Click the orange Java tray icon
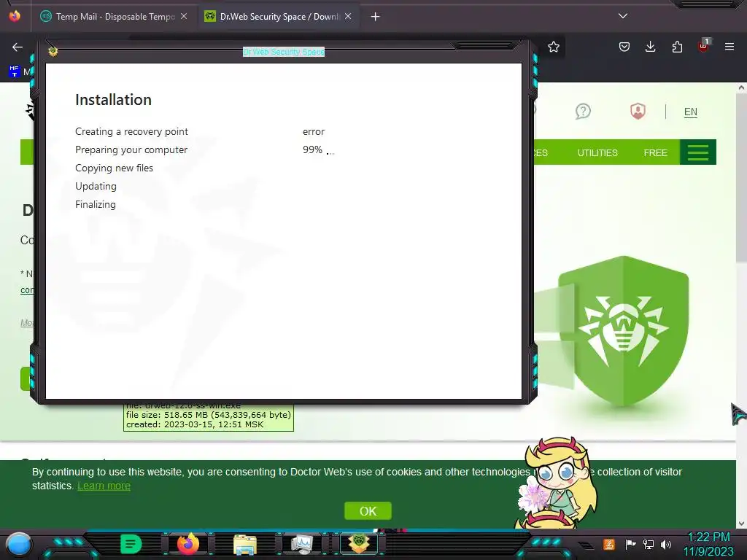 pyautogui.click(x=608, y=544)
